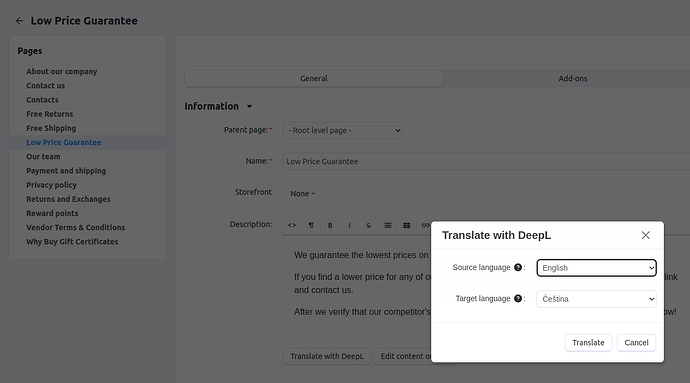Open the paragraph format tool
The height and width of the screenshot is (383, 690).
point(311,225)
